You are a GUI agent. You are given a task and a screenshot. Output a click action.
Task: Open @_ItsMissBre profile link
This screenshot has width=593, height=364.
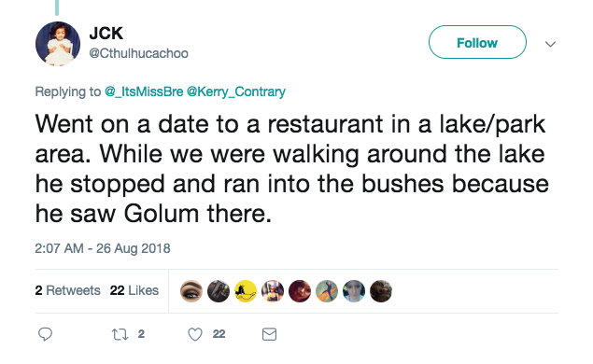pyautogui.click(x=144, y=91)
